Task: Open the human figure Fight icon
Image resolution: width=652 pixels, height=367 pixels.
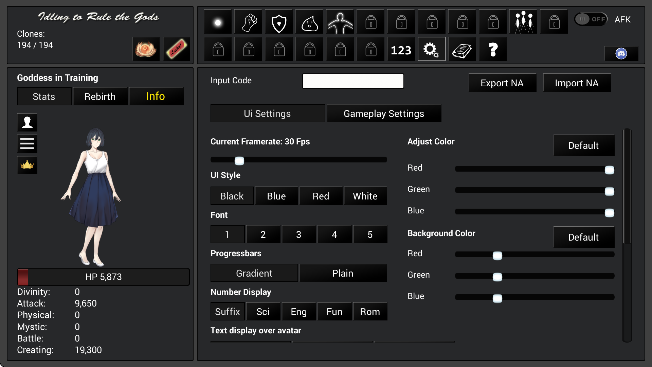Action: click(340, 22)
